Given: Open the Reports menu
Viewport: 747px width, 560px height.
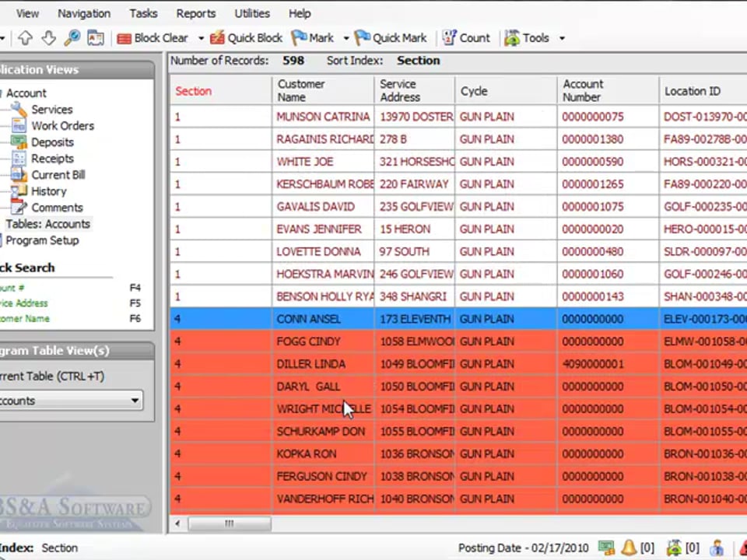Looking at the screenshot, I should 196,13.
